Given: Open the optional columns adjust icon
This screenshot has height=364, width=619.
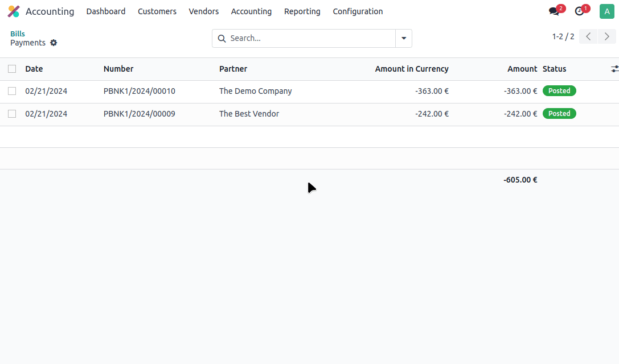Looking at the screenshot, I should coord(614,69).
